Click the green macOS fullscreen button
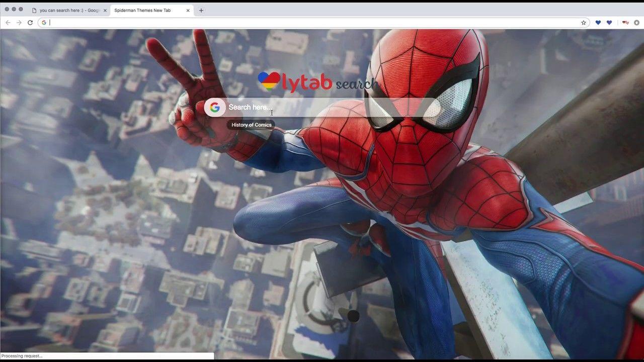Image resolution: width=644 pixels, height=362 pixels. [x=21, y=10]
